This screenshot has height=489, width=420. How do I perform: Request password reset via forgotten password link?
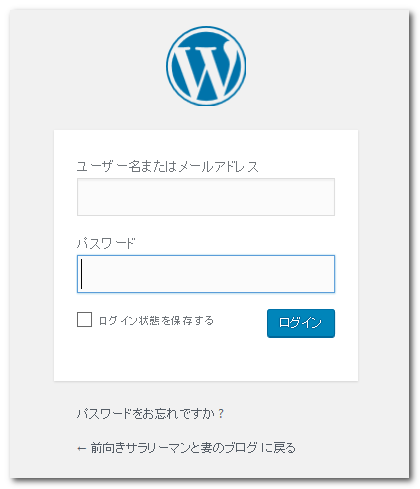point(150,414)
